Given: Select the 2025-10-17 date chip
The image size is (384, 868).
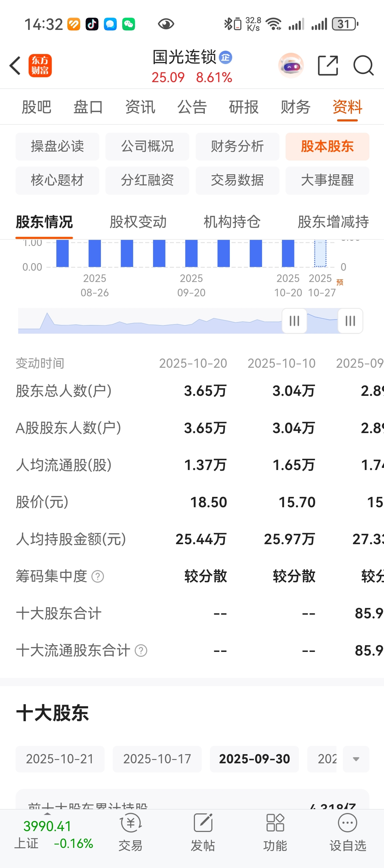Looking at the screenshot, I should [x=157, y=759].
